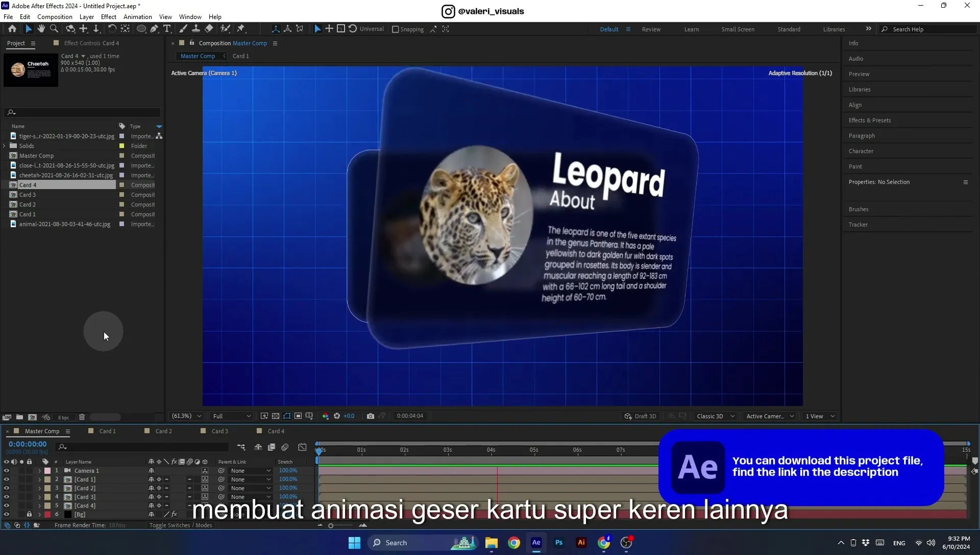Expand [Card 4] layer properties
980x555 pixels.
pos(39,506)
